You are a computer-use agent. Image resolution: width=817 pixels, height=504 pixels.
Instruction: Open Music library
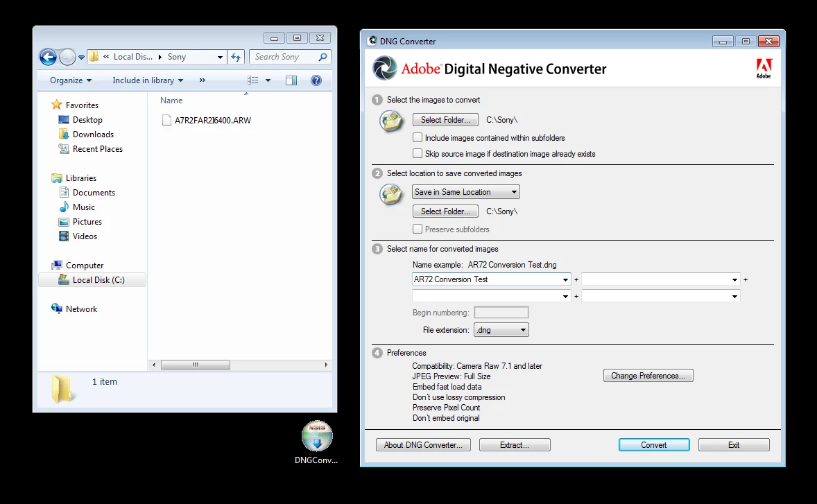point(84,207)
